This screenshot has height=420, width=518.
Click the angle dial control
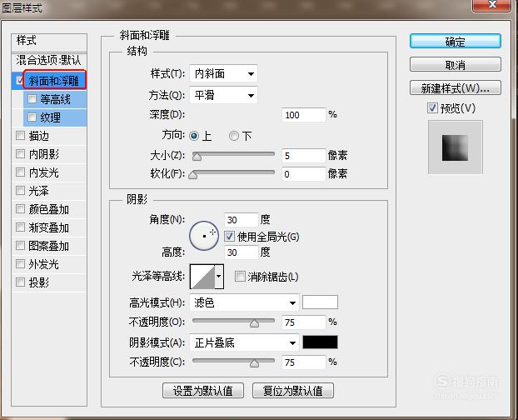click(204, 236)
